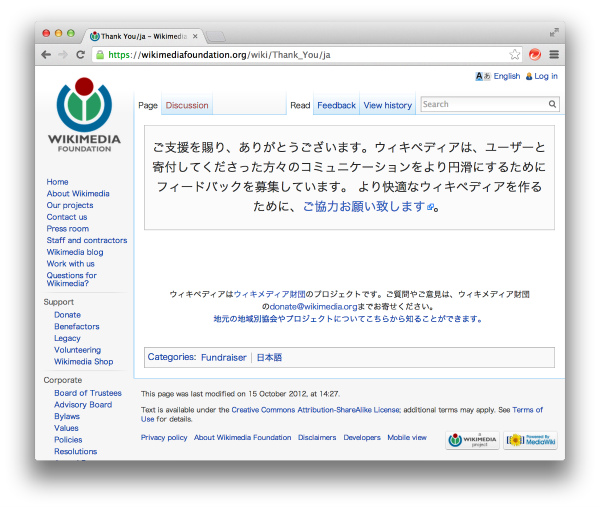Click the ウィキメディア財団 link

tap(270, 294)
